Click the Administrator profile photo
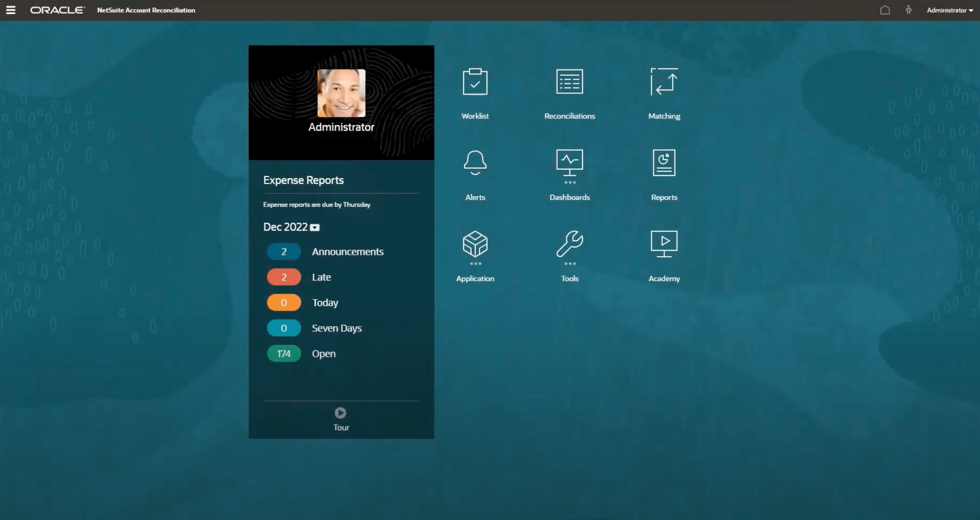This screenshot has height=520, width=980. pyautogui.click(x=341, y=93)
